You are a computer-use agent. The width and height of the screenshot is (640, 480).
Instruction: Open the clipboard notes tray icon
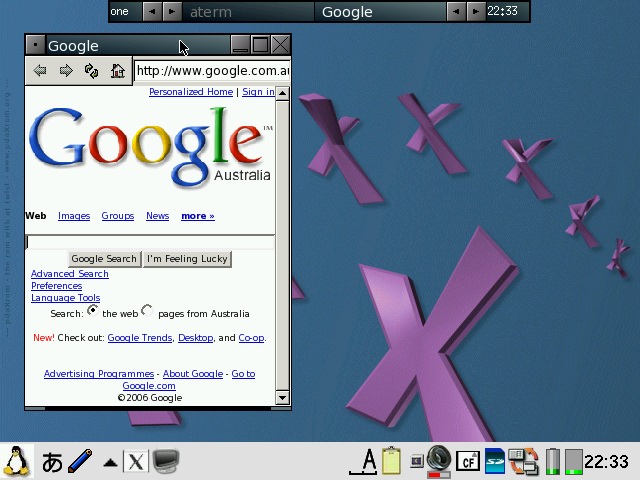392,461
